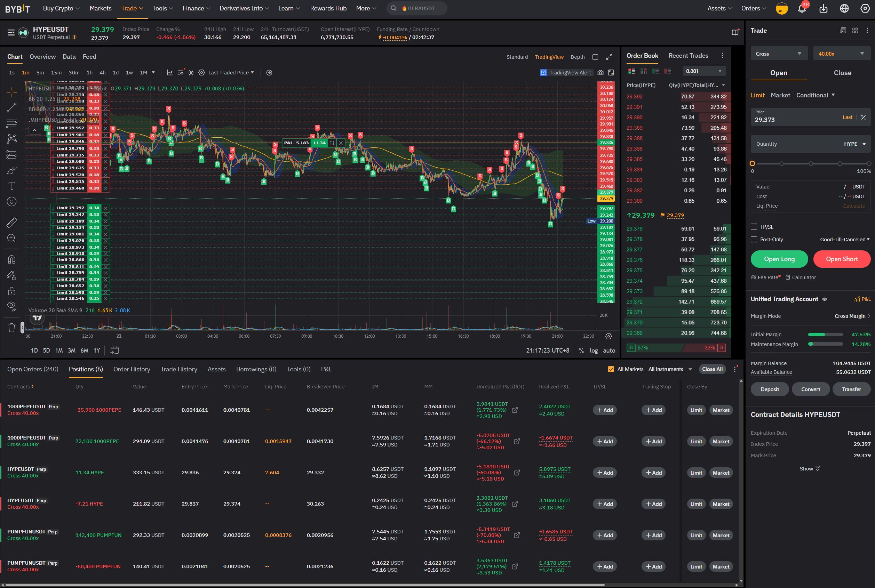Open chart indicators icon in toolbar

[170, 72]
